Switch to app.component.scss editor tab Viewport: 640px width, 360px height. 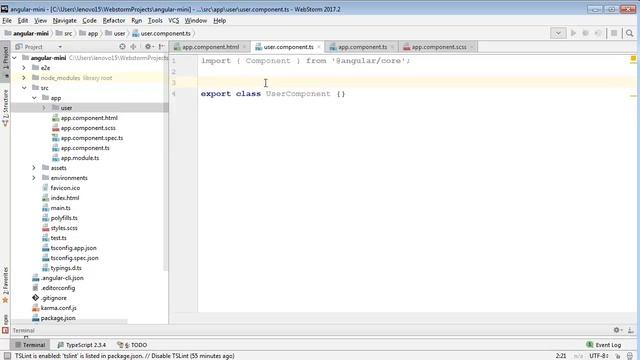click(438, 47)
